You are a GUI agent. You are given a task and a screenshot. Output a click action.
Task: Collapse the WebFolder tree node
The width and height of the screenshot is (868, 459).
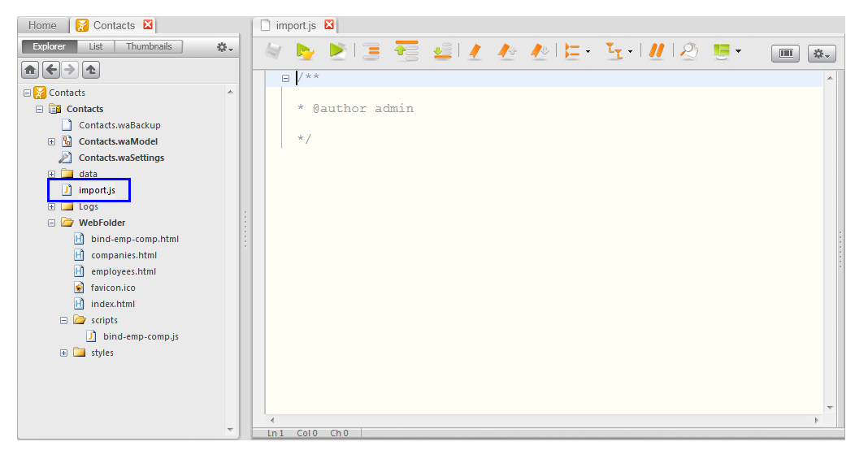[52, 223]
